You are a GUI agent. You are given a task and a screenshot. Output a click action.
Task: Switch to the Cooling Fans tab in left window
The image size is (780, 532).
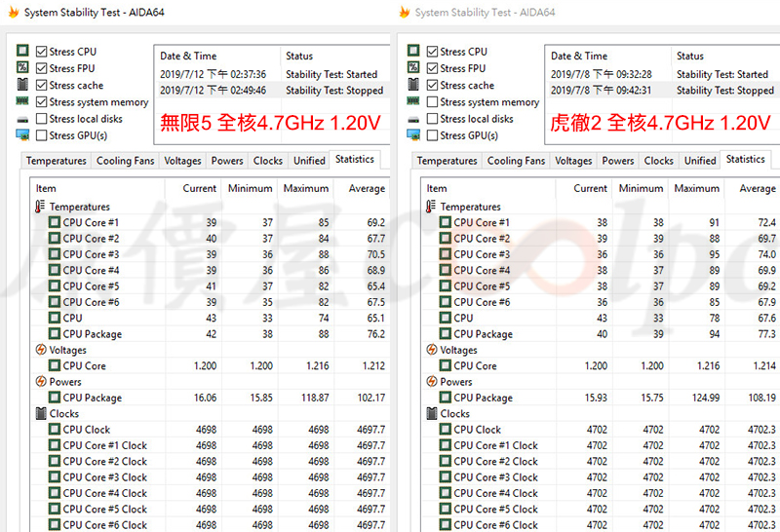click(127, 161)
